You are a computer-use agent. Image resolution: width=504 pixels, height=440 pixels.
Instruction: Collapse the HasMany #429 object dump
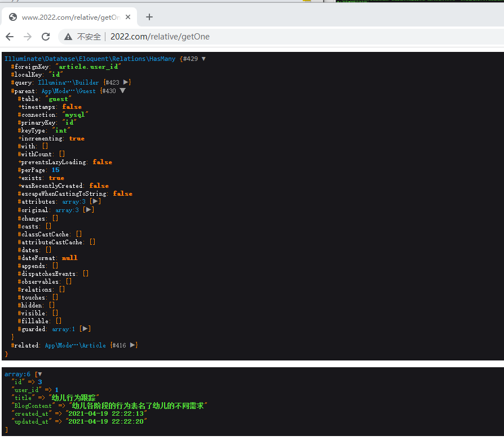pos(204,59)
